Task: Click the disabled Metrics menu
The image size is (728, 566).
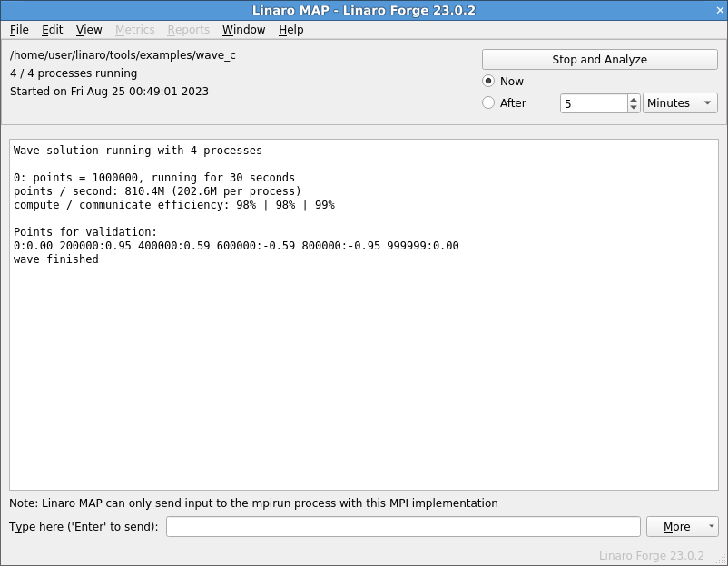Action: [x=134, y=30]
